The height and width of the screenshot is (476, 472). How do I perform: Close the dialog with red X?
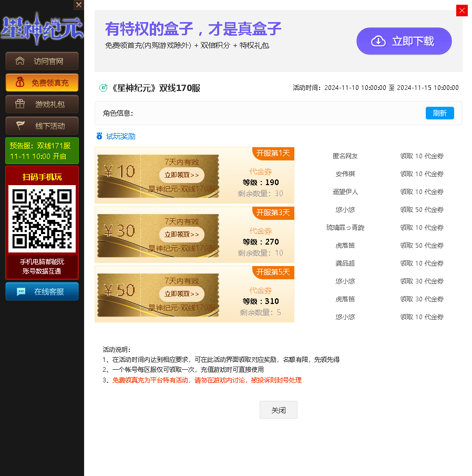(461, 11)
